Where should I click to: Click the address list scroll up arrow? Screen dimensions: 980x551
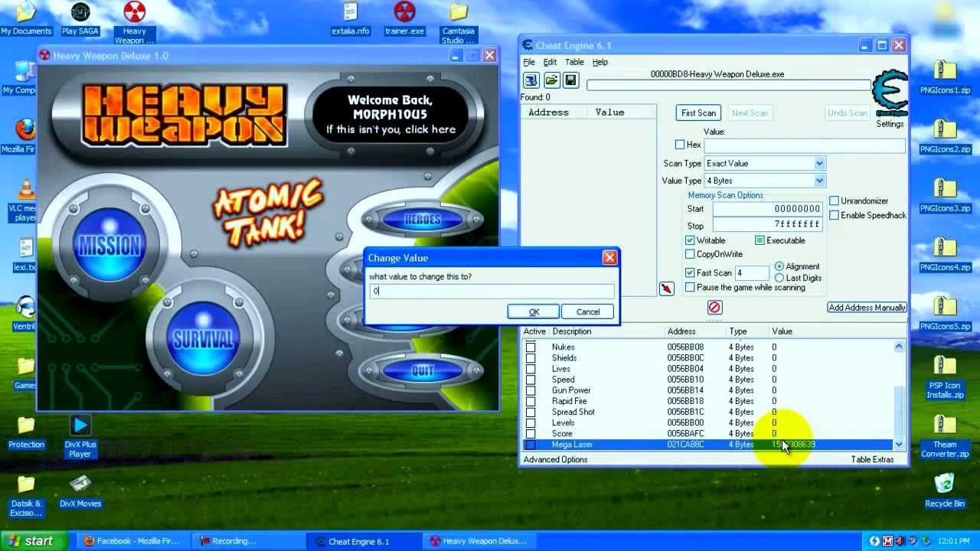point(899,347)
